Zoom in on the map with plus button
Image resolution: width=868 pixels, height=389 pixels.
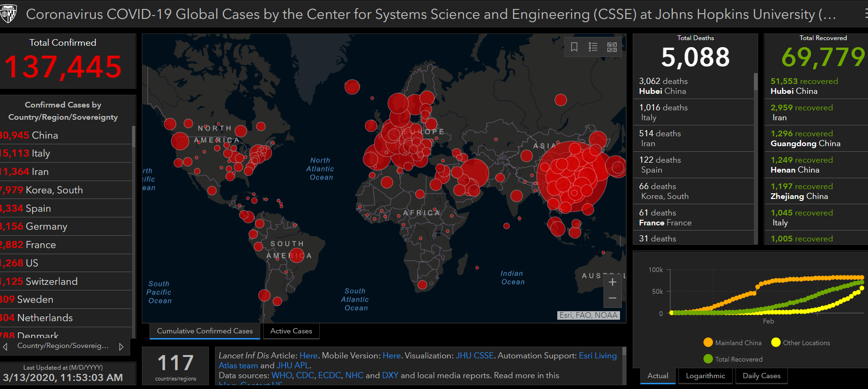click(612, 282)
